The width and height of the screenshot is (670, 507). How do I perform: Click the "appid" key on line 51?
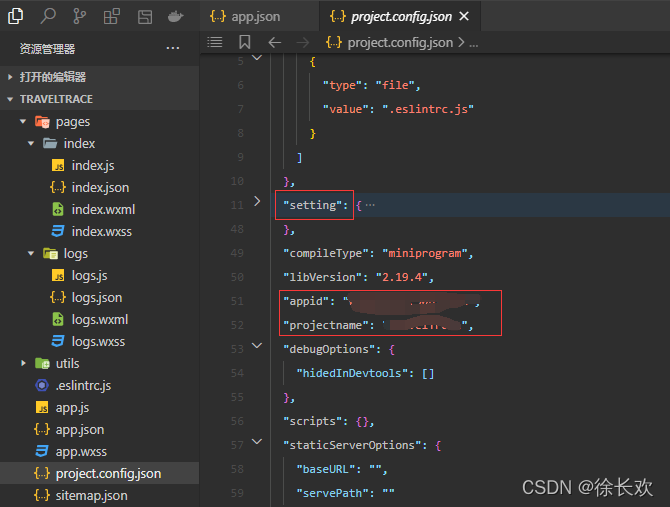point(306,302)
